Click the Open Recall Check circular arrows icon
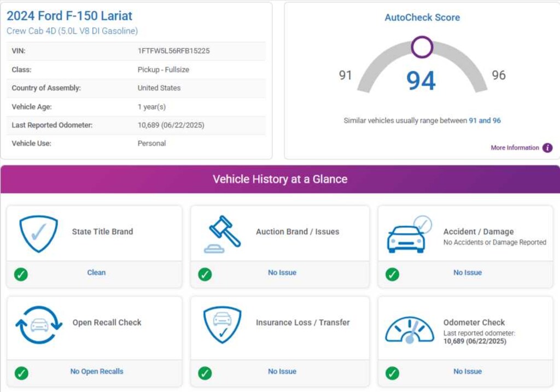 39,325
